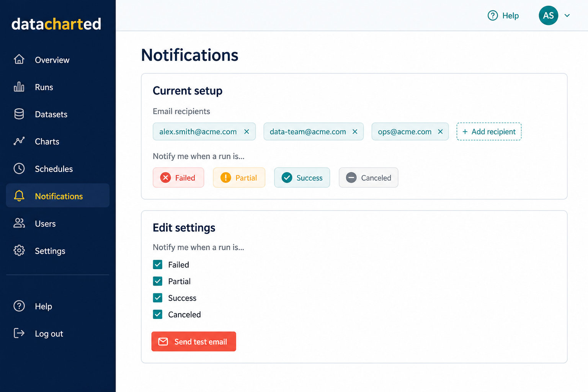Screen dimensions: 588x392
Task: Uncheck the Success checkbox
Action: click(158, 298)
